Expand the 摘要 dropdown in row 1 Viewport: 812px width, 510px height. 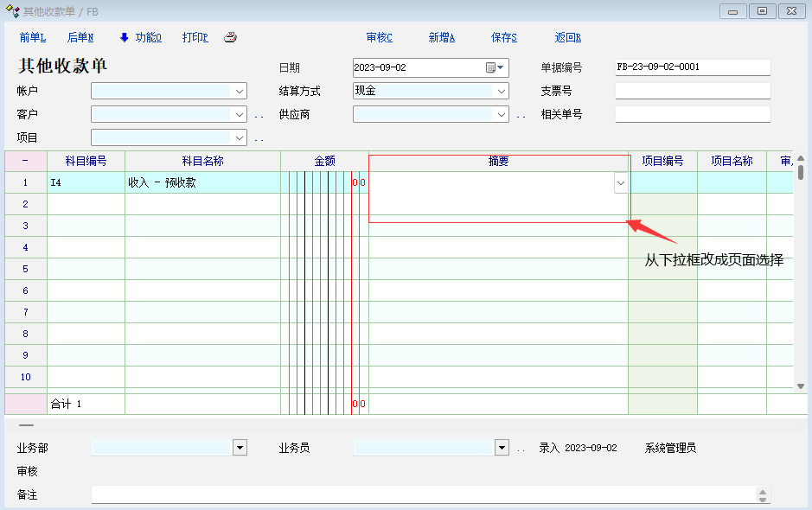(620, 183)
